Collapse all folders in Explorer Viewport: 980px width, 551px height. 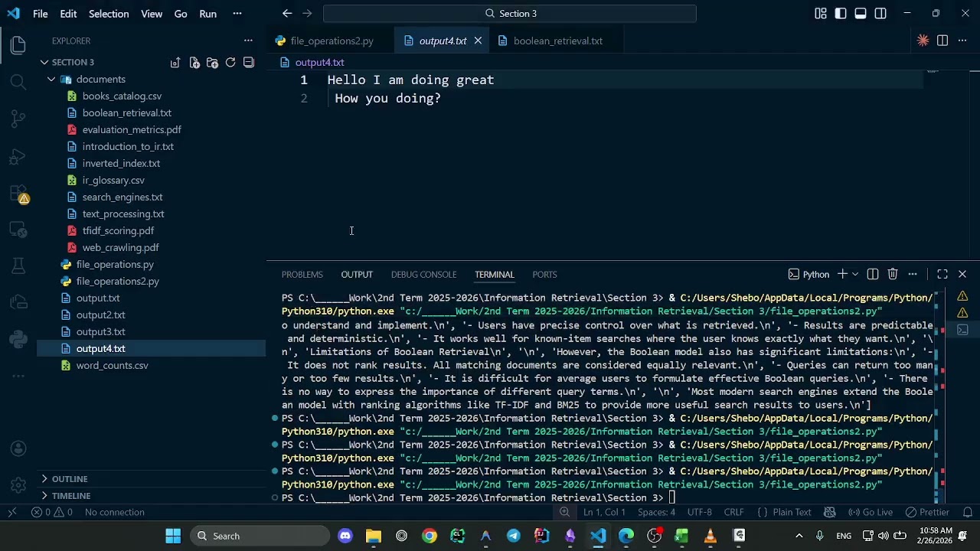click(x=249, y=63)
